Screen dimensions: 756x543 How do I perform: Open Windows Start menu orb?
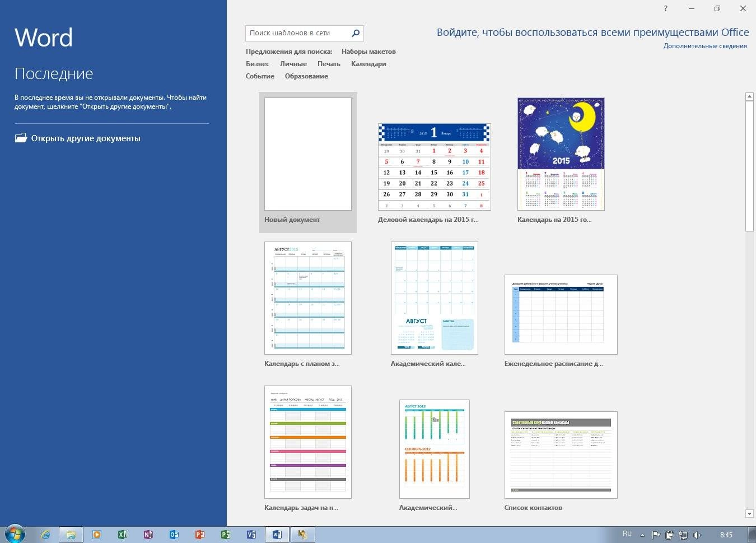coord(15,534)
